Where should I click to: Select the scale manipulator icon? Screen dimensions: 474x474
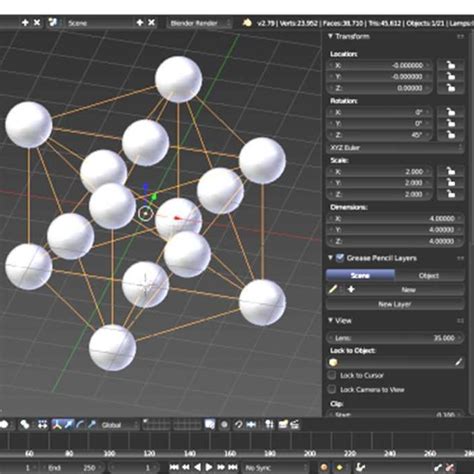click(x=91, y=425)
